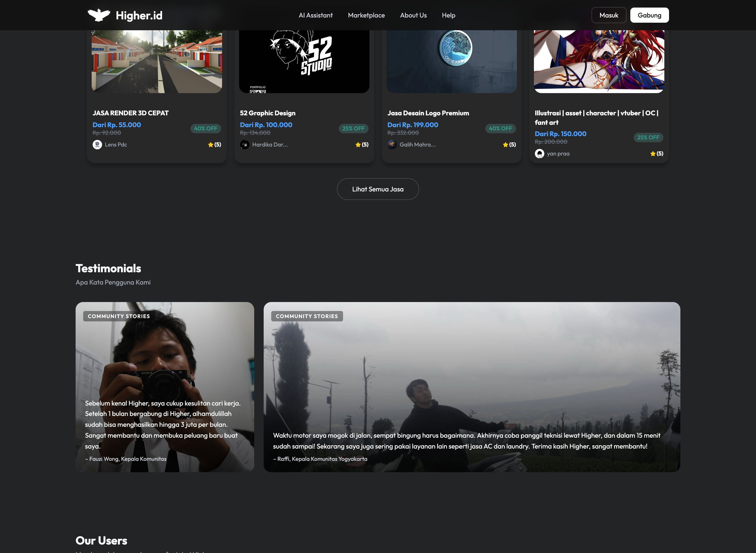The height and width of the screenshot is (553, 756).
Task: Select the 52 Graphic Design title
Action: 267,113
